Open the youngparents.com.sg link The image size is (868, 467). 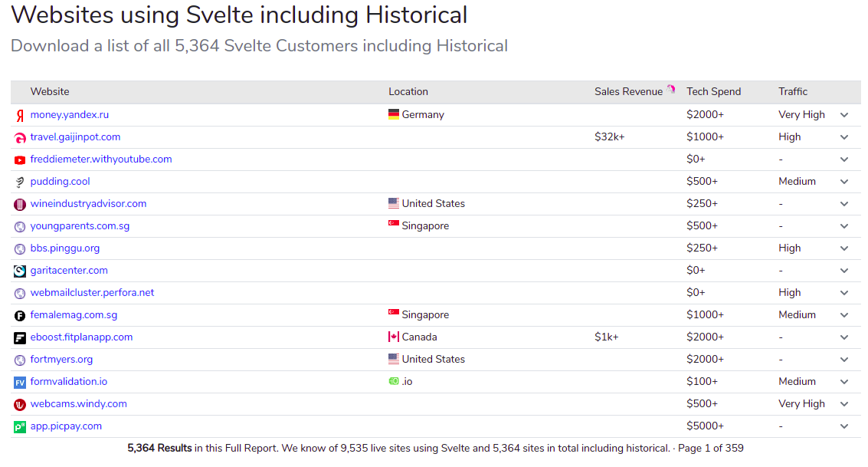click(x=80, y=226)
